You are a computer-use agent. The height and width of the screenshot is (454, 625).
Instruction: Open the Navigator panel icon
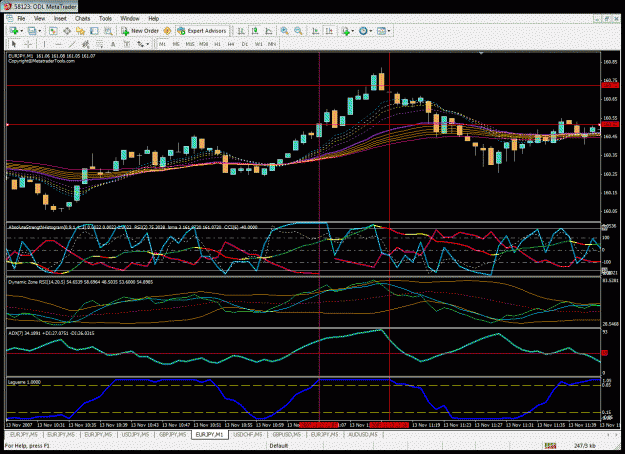(81, 31)
